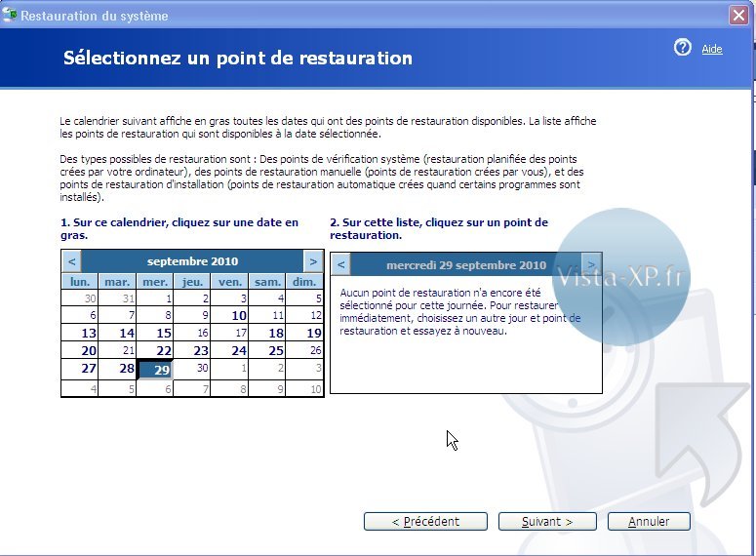Click date 27 in September calendar

[x=89, y=369]
